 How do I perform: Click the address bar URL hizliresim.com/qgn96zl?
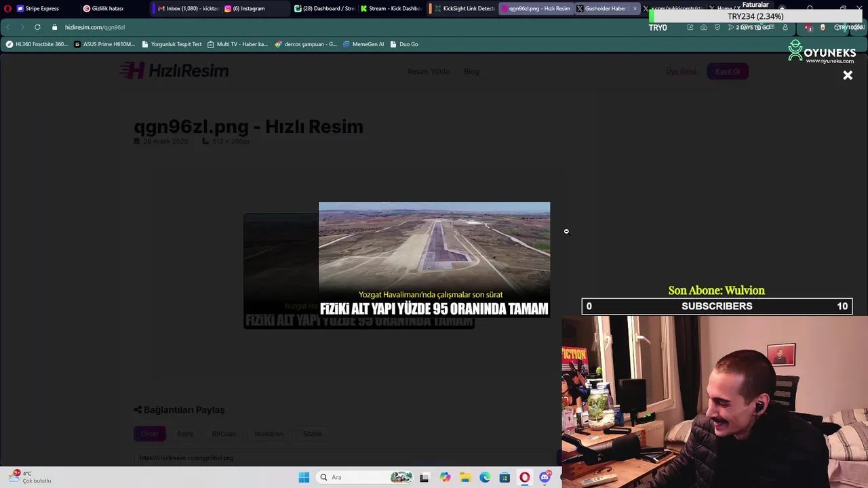[95, 27]
